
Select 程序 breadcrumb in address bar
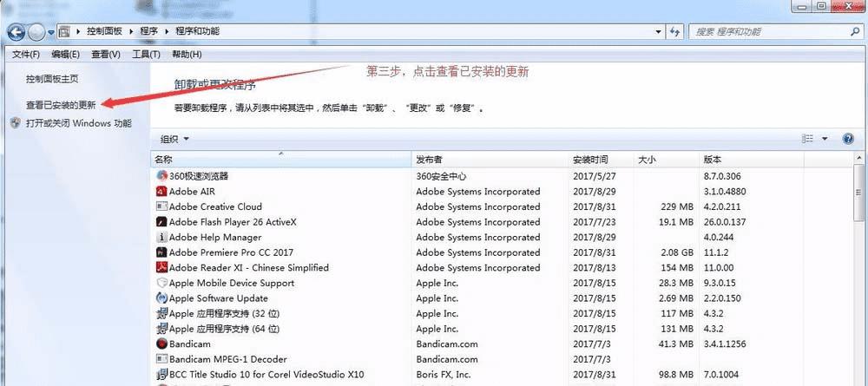click(148, 31)
